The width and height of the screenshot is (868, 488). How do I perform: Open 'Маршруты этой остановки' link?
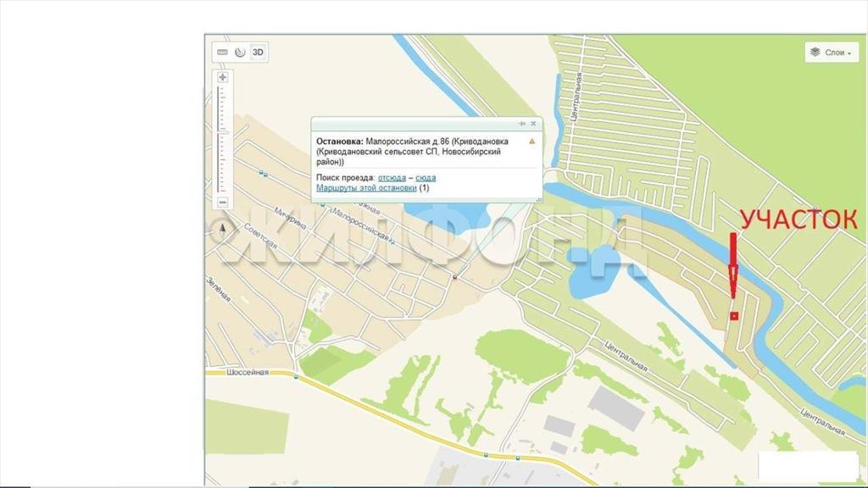(366, 188)
